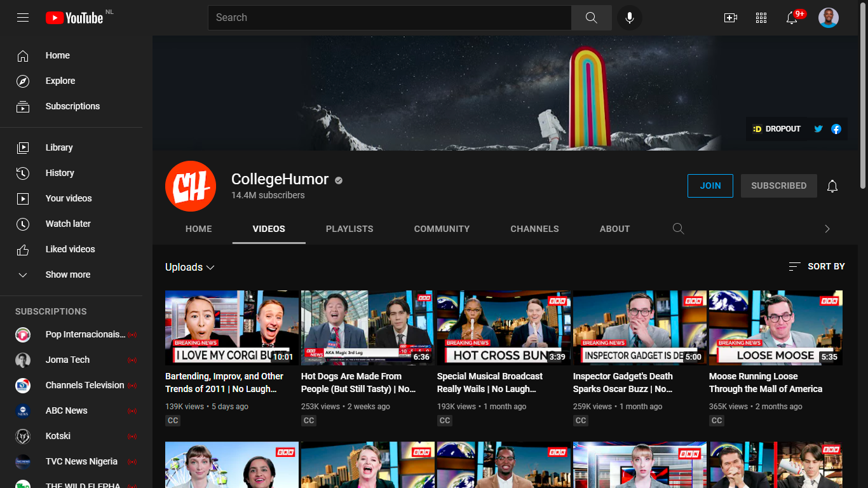Click the CollegeHumor channel avatar
The width and height of the screenshot is (868, 488).
pos(191,186)
